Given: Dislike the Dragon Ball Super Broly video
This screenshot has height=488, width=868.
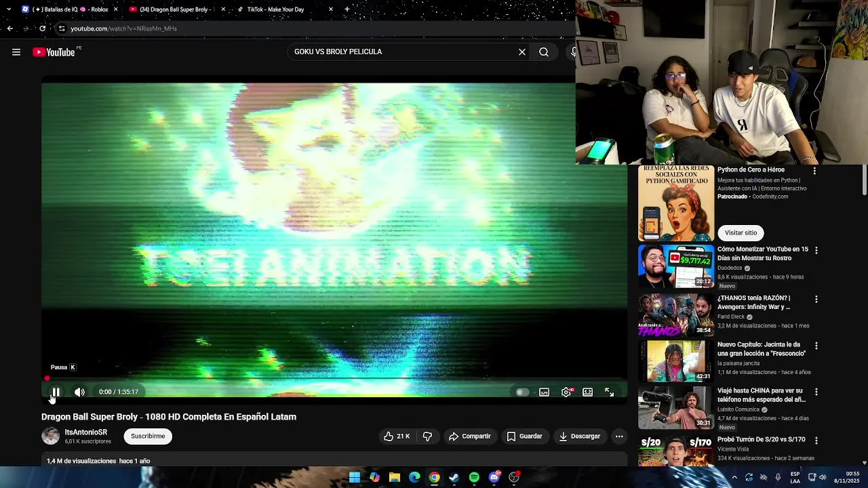Looking at the screenshot, I should [x=427, y=436].
